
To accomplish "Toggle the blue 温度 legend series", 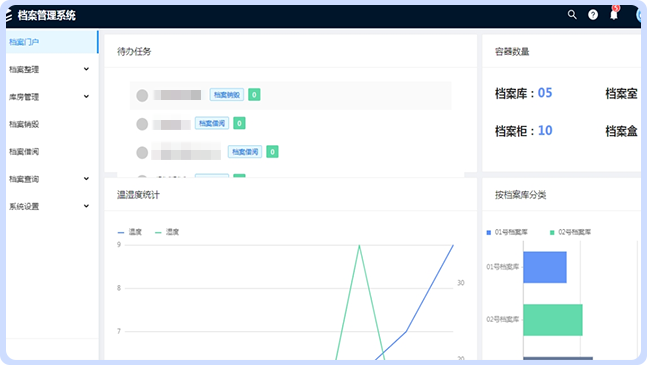I will [x=130, y=232].
